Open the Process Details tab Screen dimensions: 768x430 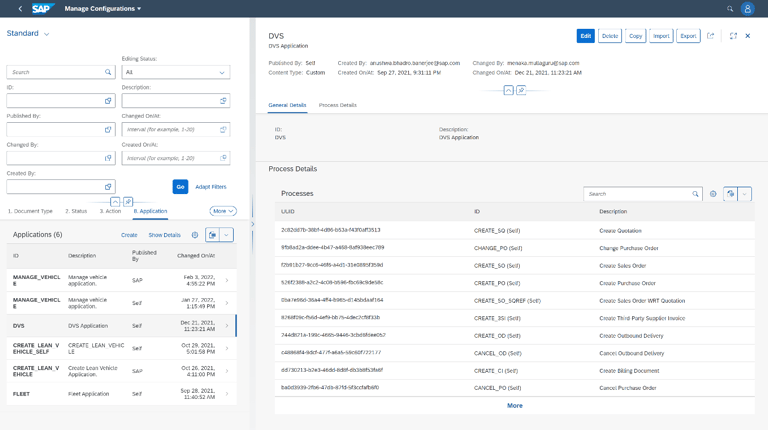pos(337,105)
